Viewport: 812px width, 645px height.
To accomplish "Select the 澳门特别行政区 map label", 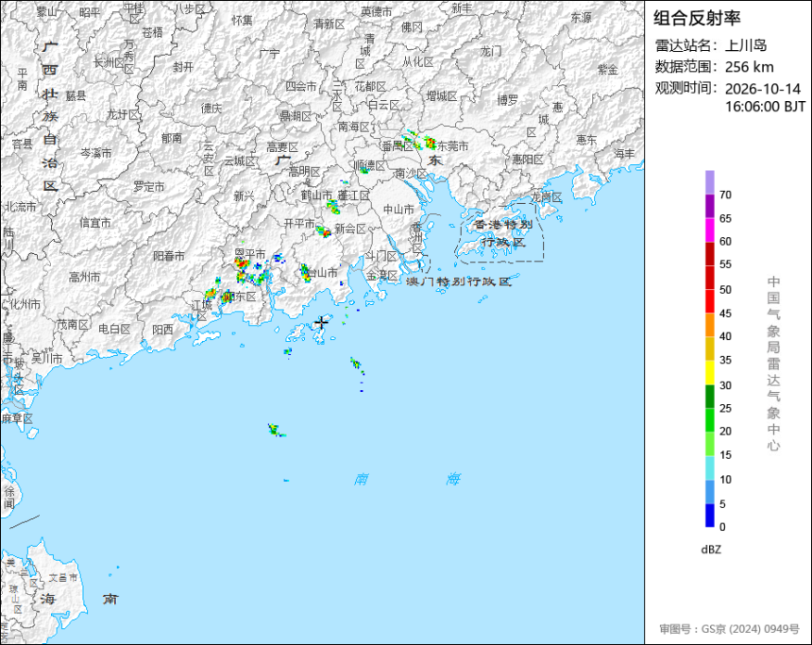I will (x=458, y=281).
